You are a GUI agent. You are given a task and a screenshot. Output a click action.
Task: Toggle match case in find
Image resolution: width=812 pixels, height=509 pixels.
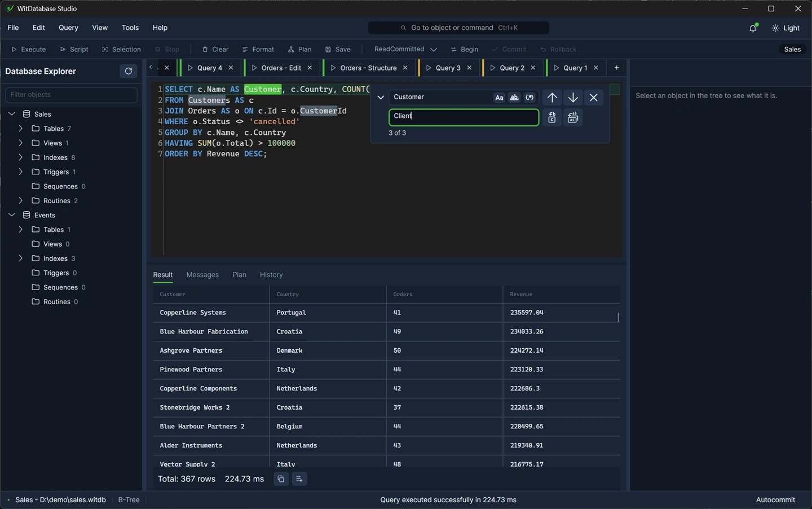[x=499, y=98]
